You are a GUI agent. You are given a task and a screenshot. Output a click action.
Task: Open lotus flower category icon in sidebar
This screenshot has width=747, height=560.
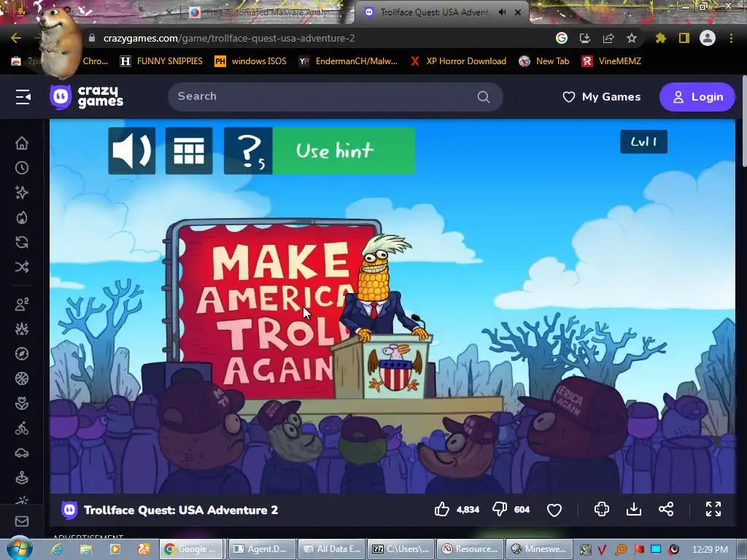coord(22,404)
